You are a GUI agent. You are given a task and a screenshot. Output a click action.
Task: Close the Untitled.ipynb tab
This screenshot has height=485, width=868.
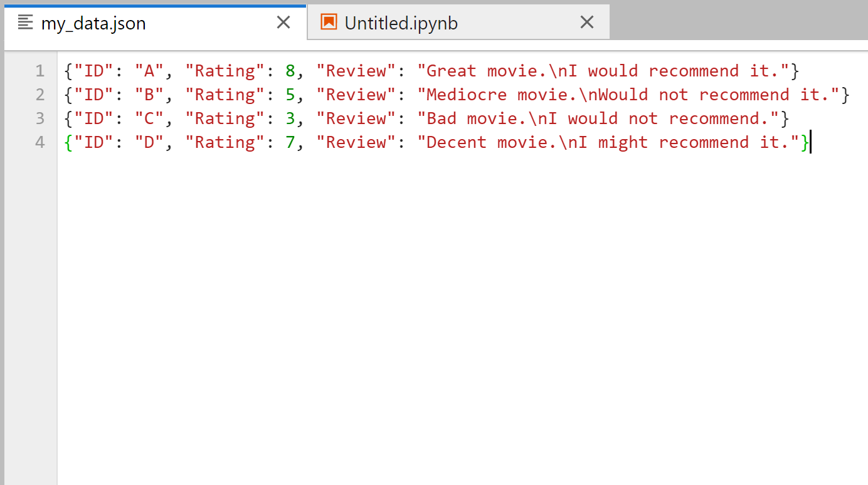click(x=587, y=21)
